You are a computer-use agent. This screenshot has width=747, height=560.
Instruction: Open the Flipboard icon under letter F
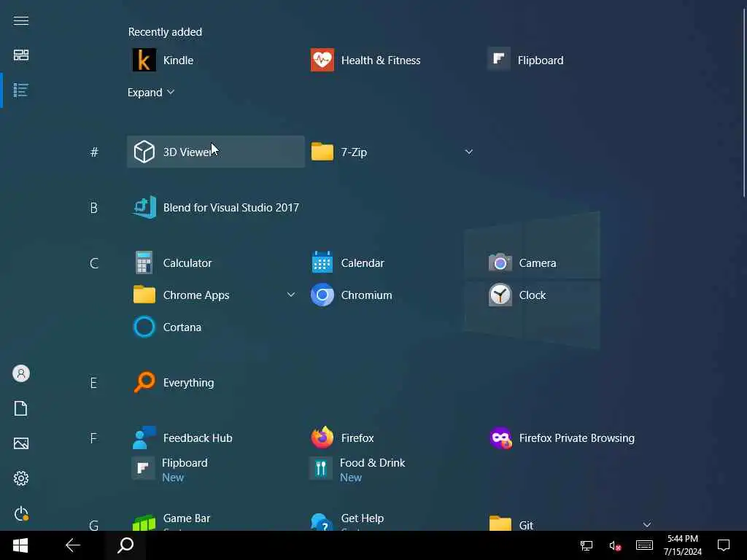tap(143, 469)
